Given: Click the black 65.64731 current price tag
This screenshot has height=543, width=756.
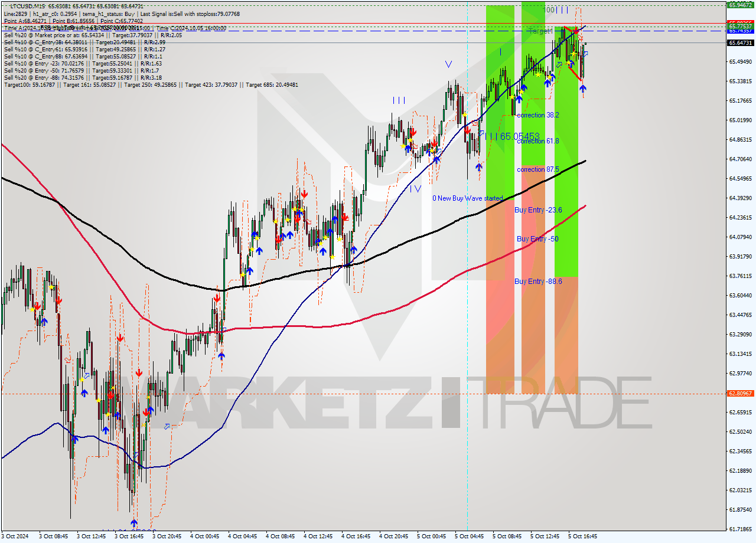Looking at the screenshot, I should click(740, 43).
